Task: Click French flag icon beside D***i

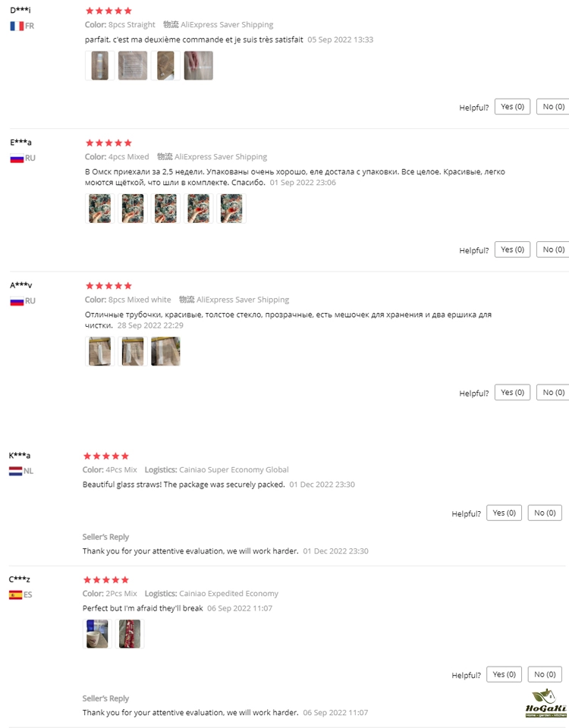Action: [17, 26]
